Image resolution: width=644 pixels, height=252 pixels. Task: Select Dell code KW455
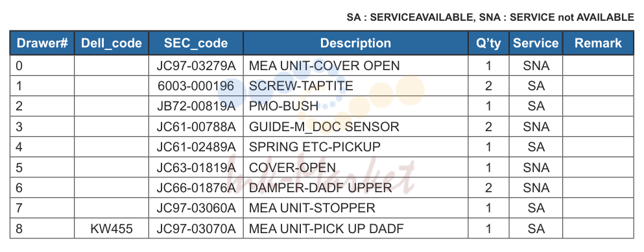[x=112, y=229]
